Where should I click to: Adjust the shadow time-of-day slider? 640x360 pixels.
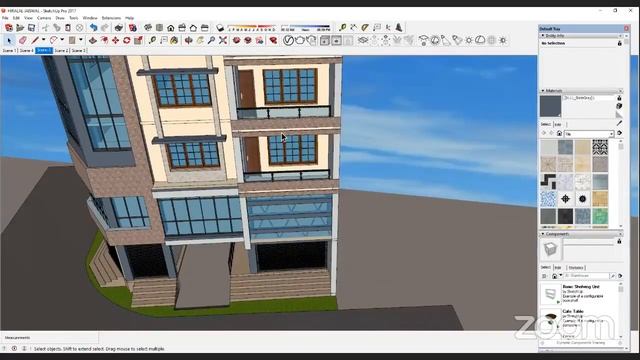pyautogui.click(x=305, y=28)
